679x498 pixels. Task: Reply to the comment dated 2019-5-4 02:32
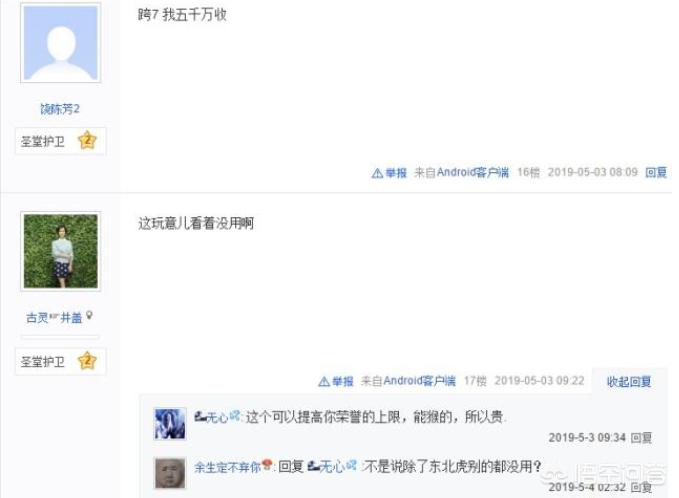[x=641, y=487]
